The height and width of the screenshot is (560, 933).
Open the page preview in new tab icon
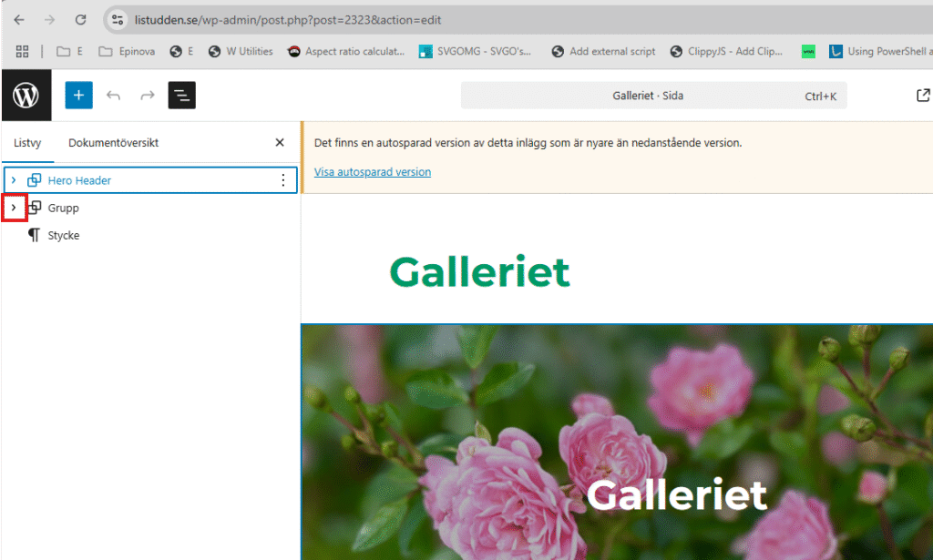click(922, 95)
